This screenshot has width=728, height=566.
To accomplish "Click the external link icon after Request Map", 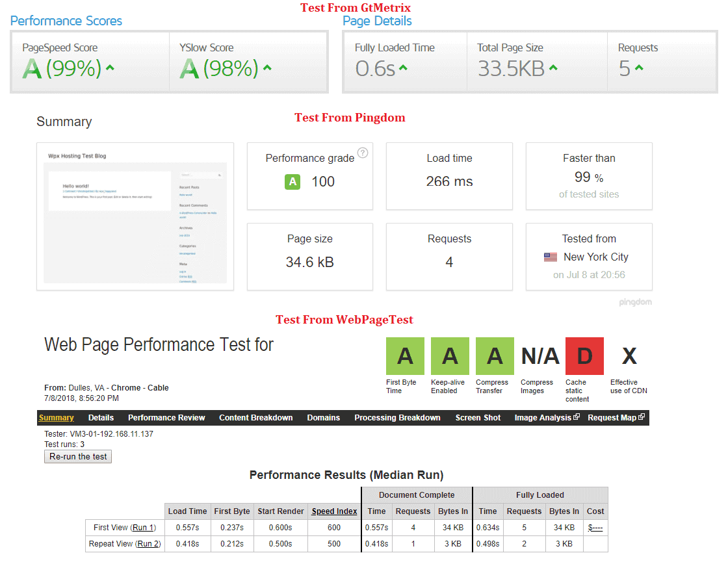I will tap(642, 417).
